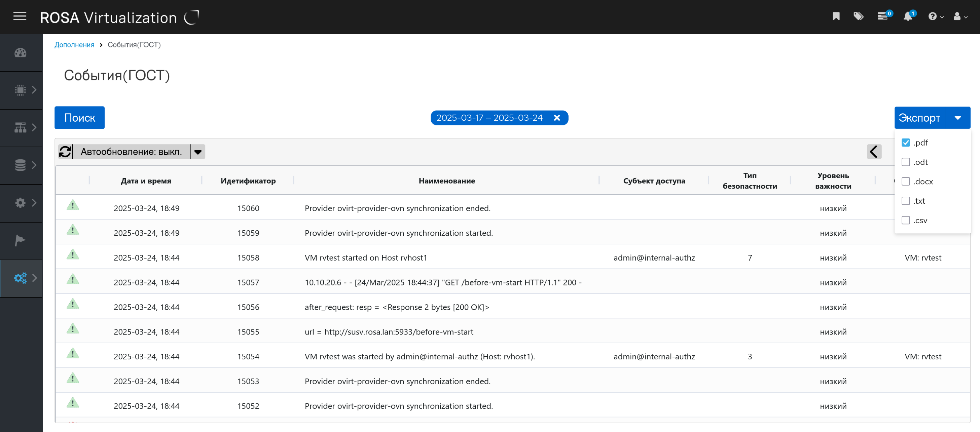Viewport: 980px width, 432px height.
Task: Open the flag events sidebar icon
Action: click(21, 240)
